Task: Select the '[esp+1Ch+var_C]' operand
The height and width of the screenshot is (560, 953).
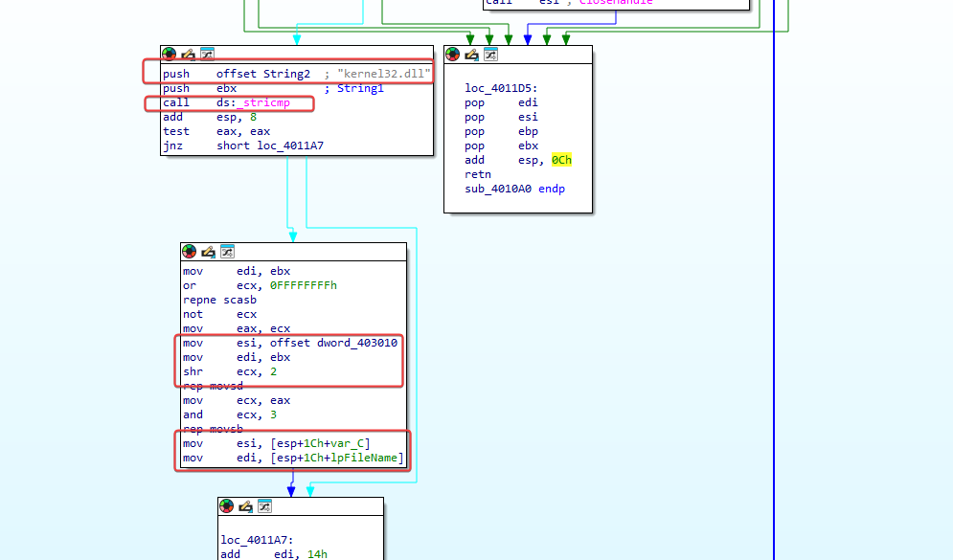Action: 320,443
